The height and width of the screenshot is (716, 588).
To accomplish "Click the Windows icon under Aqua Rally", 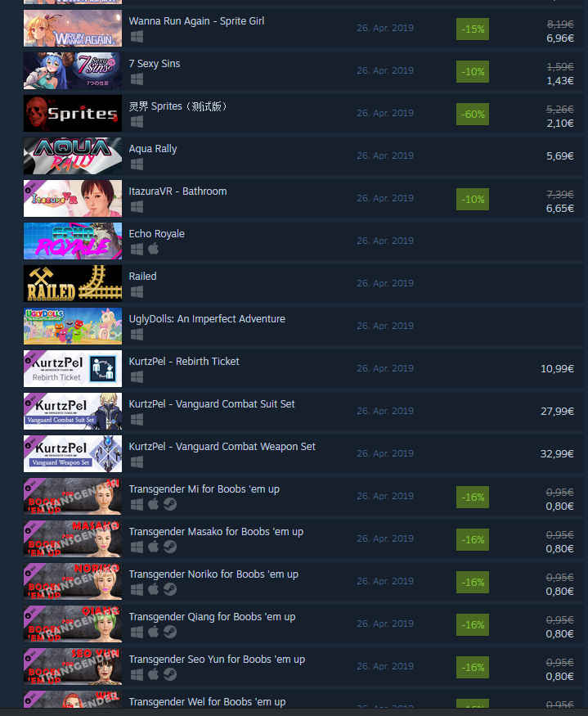I will [137, 164].
